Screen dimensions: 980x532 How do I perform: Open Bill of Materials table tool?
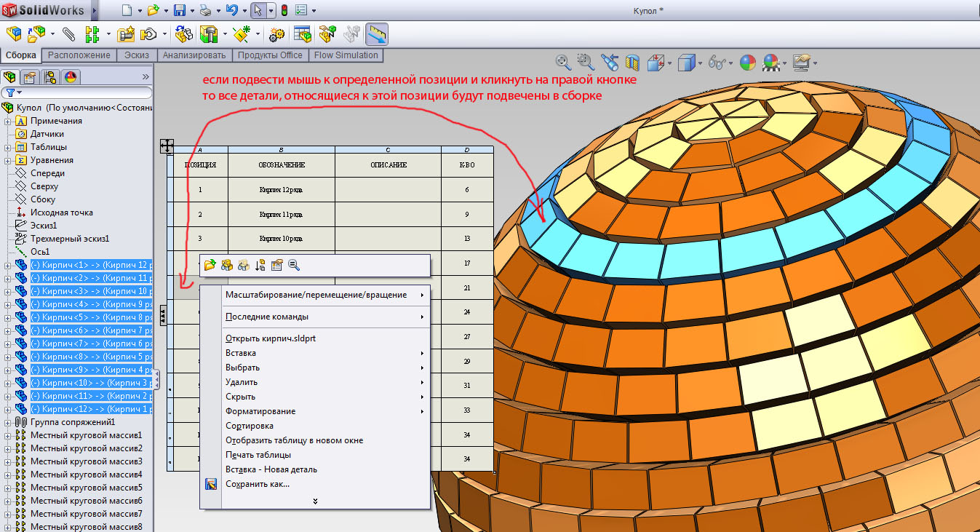pyautogui.click(x=302, y=34)
